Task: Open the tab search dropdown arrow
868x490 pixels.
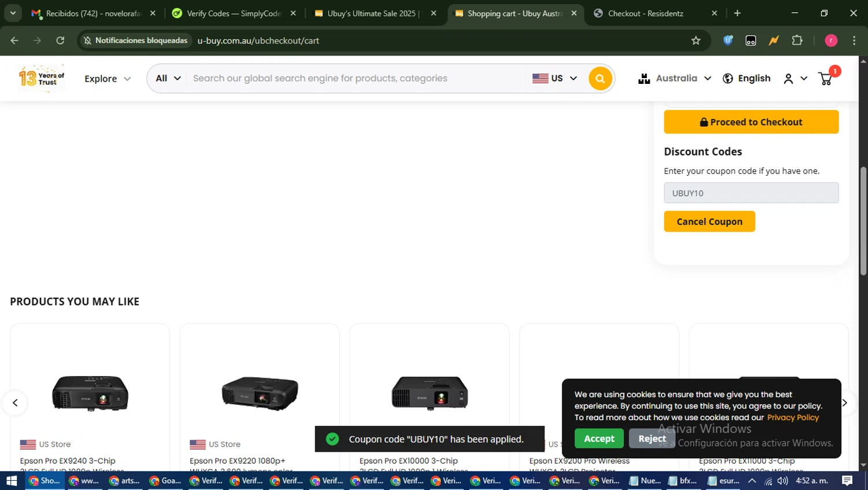Action: click(x=13, y=13)
